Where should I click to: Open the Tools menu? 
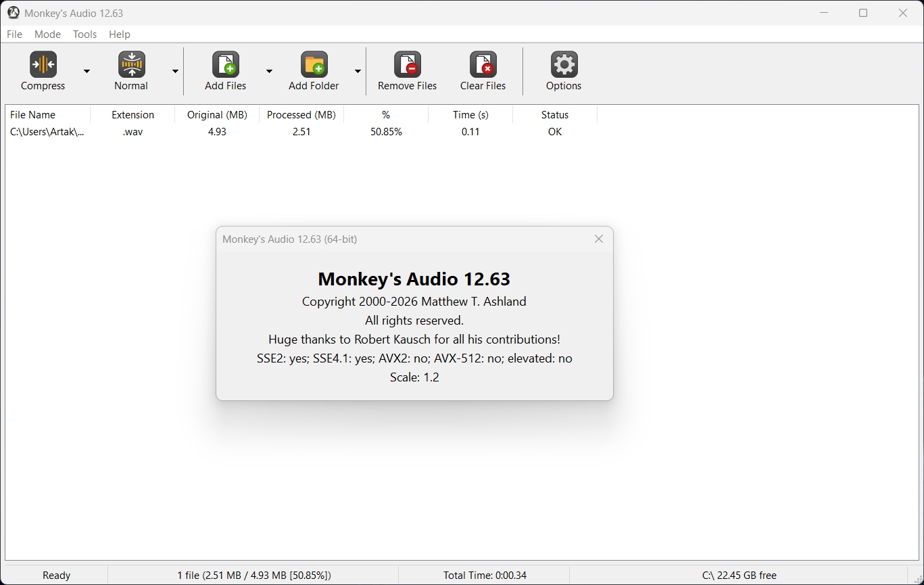click(x=84, y=34)
